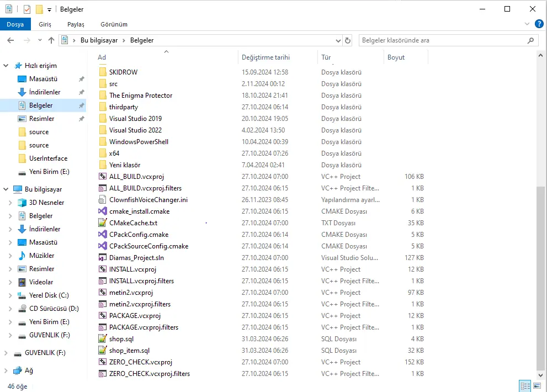This screenshot has height=392, width=547.
Task: Select INSTALL.vcxproj.filters file
Action: [141, 281]
